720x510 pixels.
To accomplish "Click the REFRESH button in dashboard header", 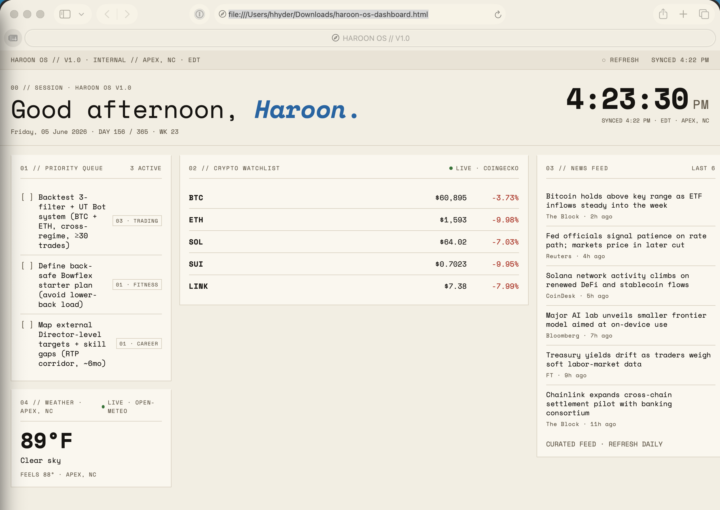I will point(620,60).
